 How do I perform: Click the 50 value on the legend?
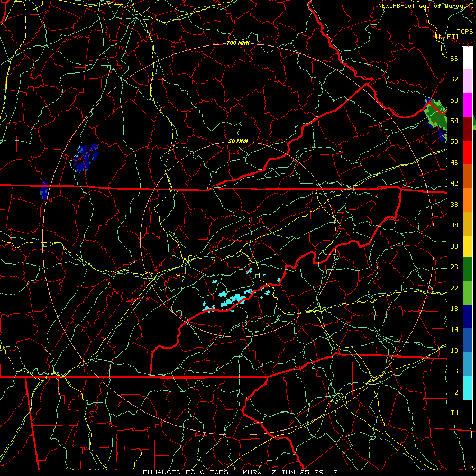(x=454, y=142)
